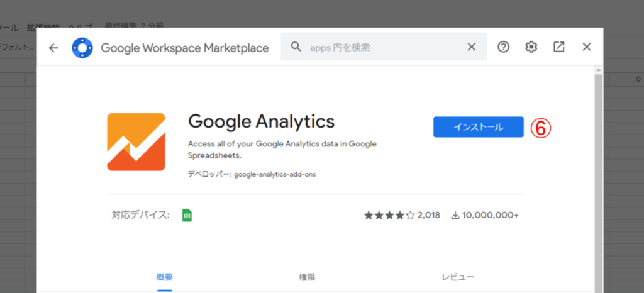Click the download count icon
644x293 pixels.
coord(455,215)
